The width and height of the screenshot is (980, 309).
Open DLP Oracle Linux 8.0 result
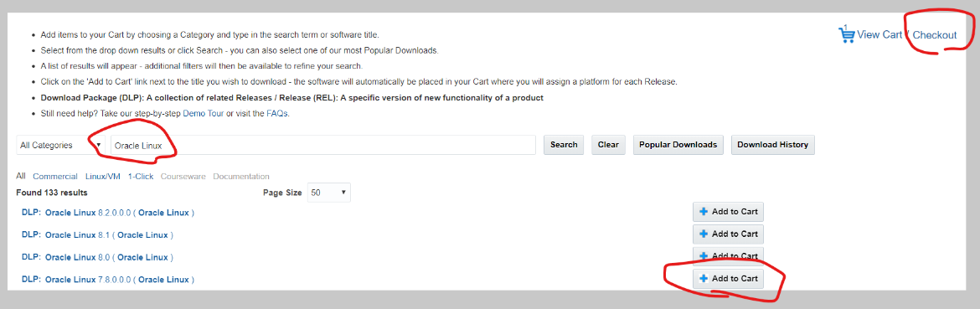97,257
